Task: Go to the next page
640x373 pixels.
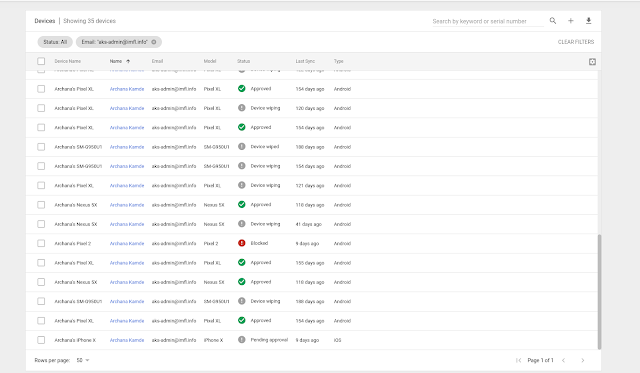Action: pos(583,360)
